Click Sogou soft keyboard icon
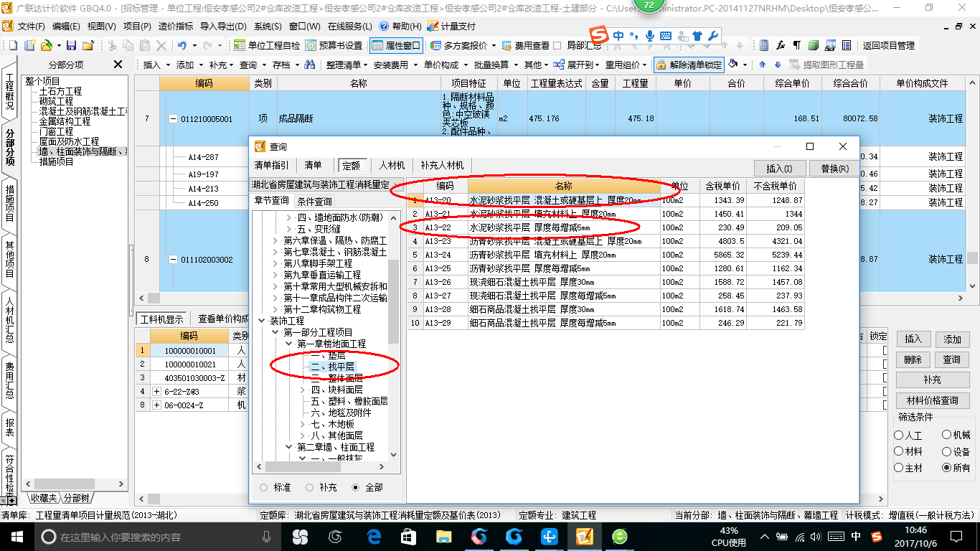Viewport: 980px width, 551px height. (x=666, y=36)
